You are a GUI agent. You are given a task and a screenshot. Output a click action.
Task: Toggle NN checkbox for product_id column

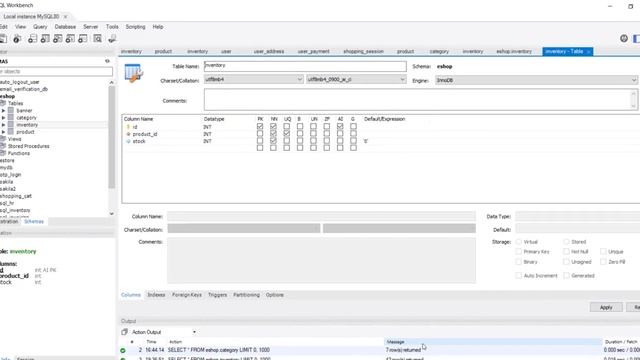273,133
